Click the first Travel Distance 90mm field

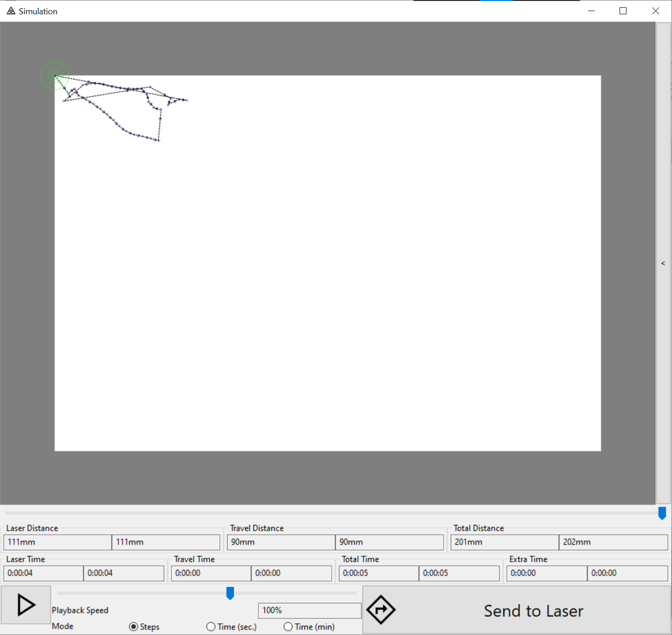pos(281,542)
